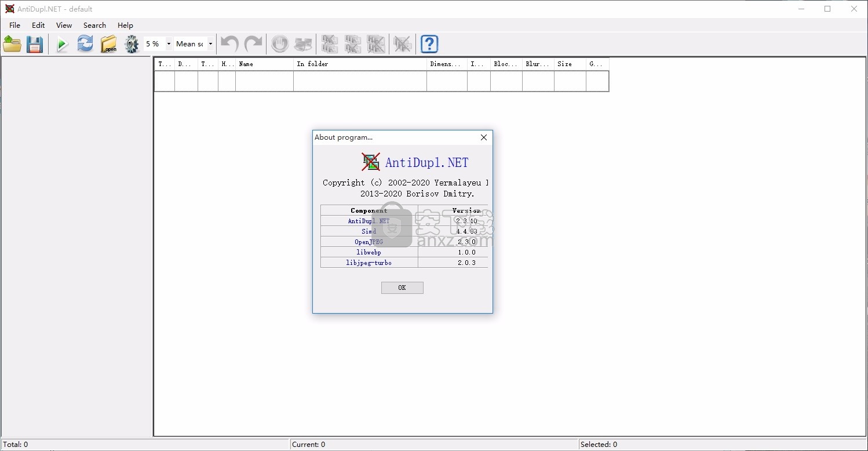Start the search with the green play icon

click(x=63, y=44)
